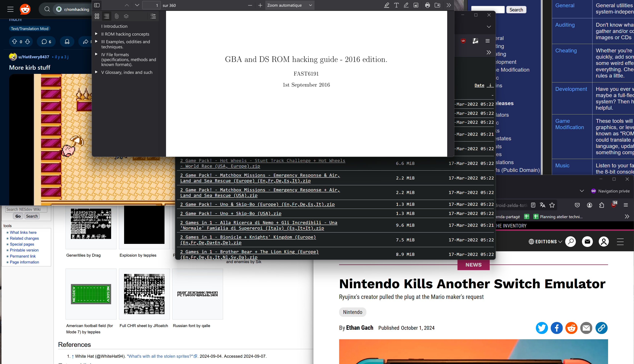Click the Nintendo tag pill
This screenshot has width=634, height=364.
tap(352, 312)
